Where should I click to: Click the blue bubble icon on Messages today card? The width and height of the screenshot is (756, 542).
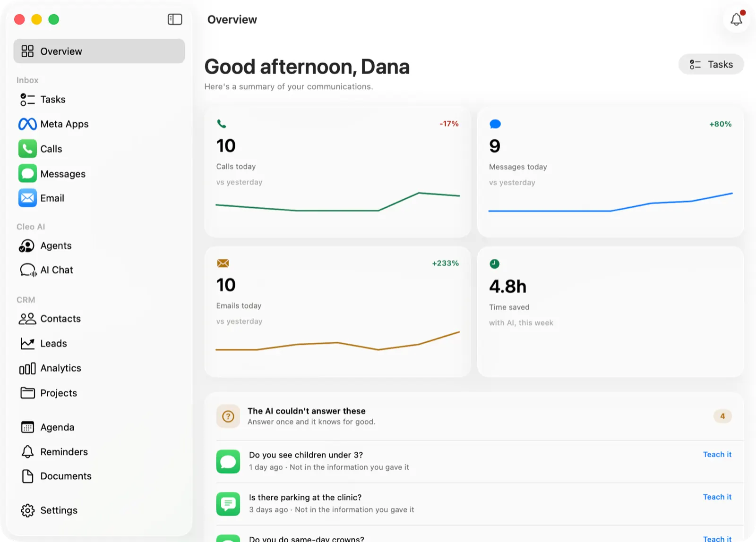(495, 124)
